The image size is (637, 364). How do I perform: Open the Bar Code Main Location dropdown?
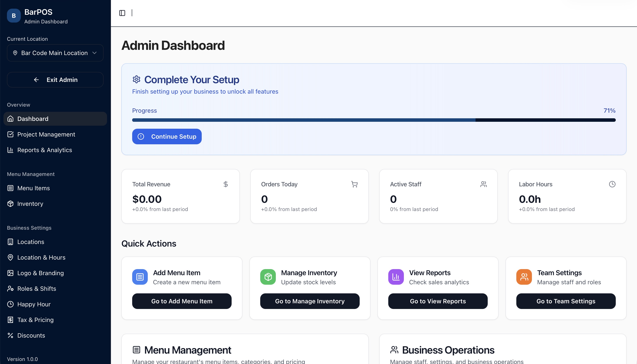coord(55,53)
